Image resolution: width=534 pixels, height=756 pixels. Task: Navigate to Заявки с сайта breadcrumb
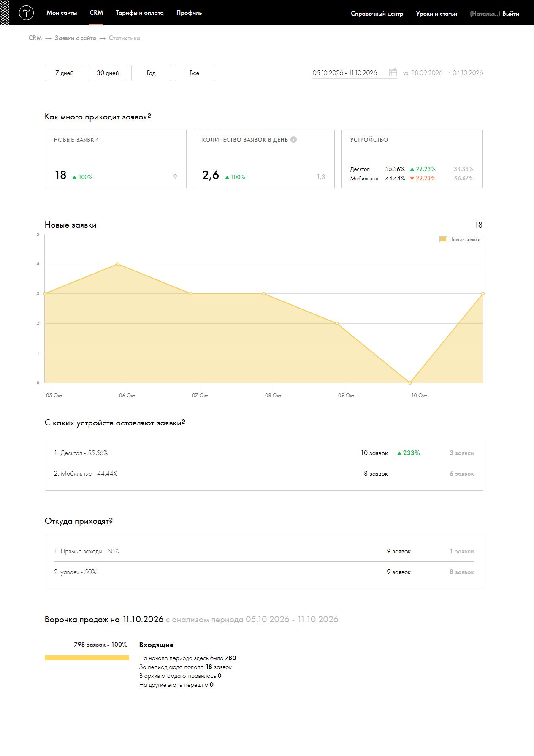pos(75,38)
